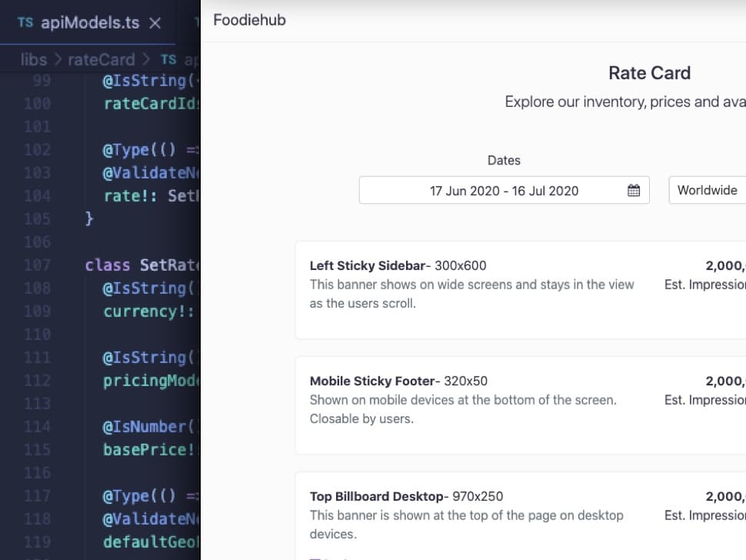
Task: Click the closing brace on line 105
Action: [89, 219]
